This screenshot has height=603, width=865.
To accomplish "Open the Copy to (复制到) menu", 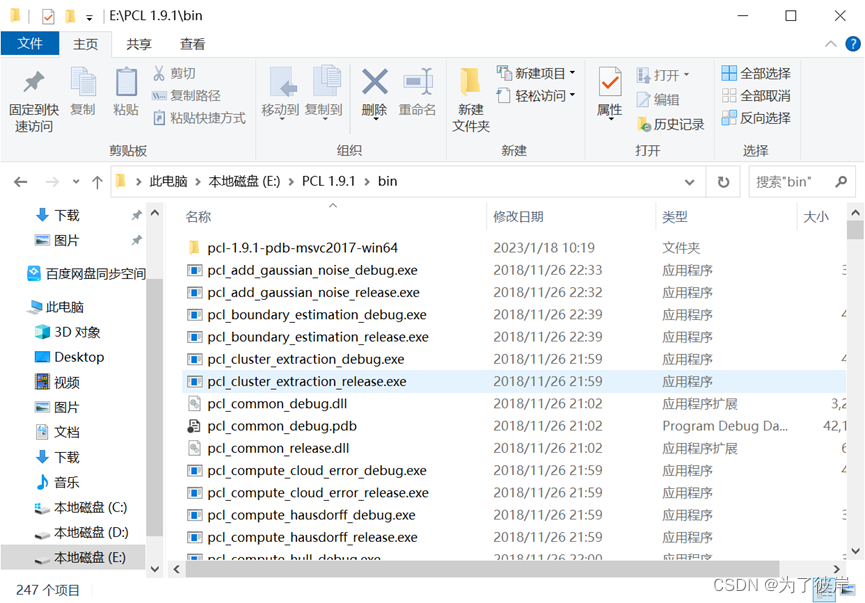I will tap(324, 92).
